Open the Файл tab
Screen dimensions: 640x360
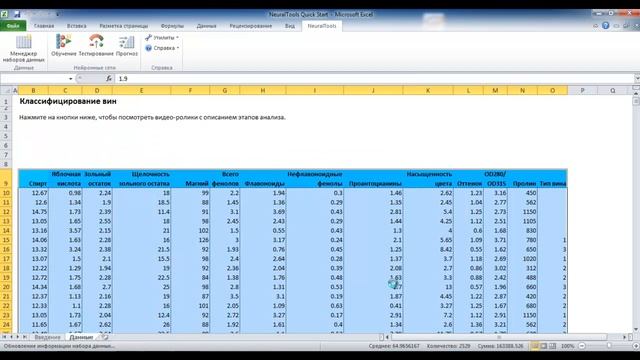coord(13,26)
